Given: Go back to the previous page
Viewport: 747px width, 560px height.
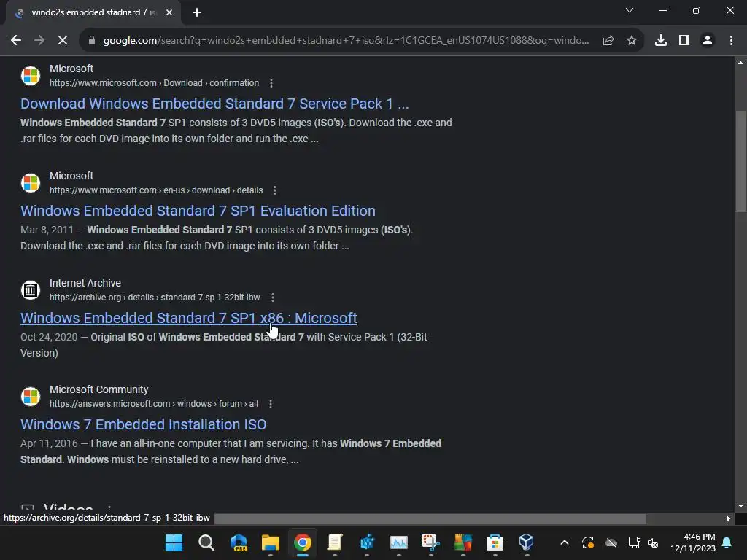Looking at the screenshot, I should [16, 41].
